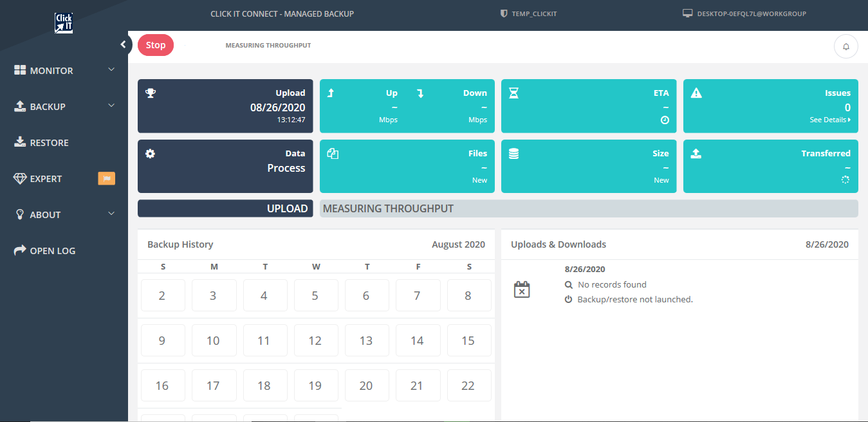Image resolution: width=868 pixels, height=422 pixels.
Task: Open notifications with the bell icon
Action: point(846,46)
